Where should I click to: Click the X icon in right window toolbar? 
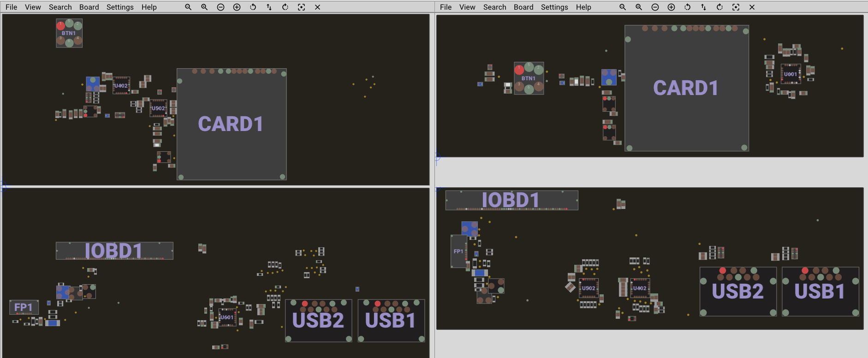(x=752, y=7)
